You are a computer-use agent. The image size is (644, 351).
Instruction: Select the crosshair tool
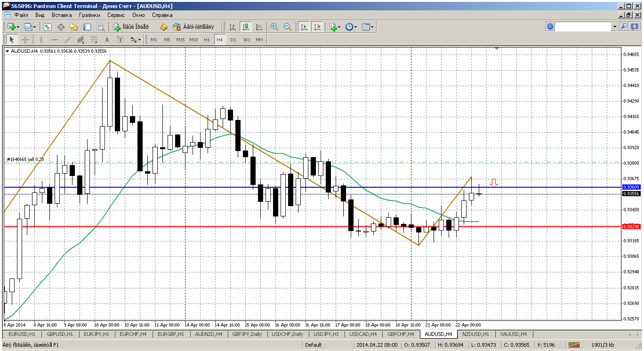[25, 40]
